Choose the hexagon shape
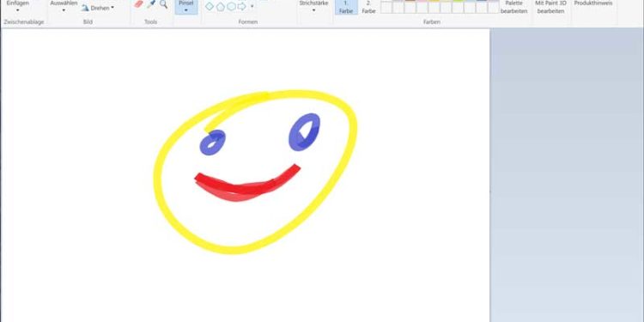 point(231,6)
